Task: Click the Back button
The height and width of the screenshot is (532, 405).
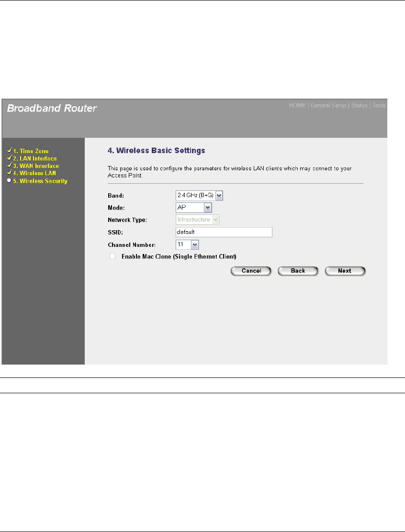Action: 298,271
